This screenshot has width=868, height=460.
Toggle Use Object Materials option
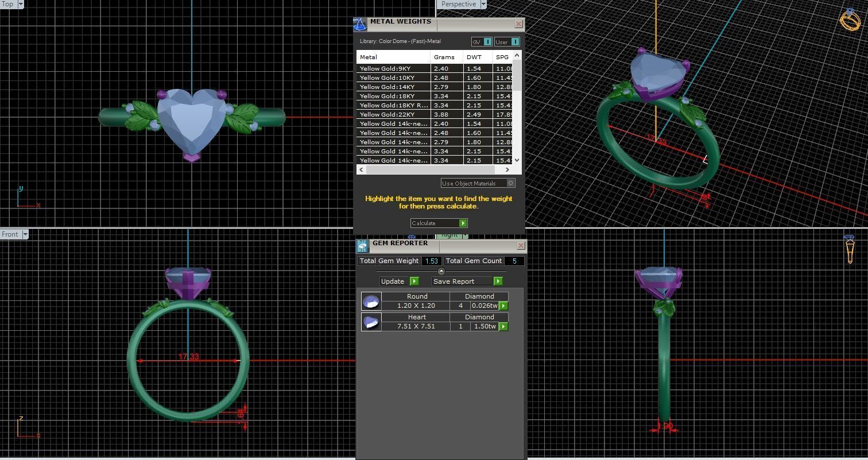pos(478,183)
